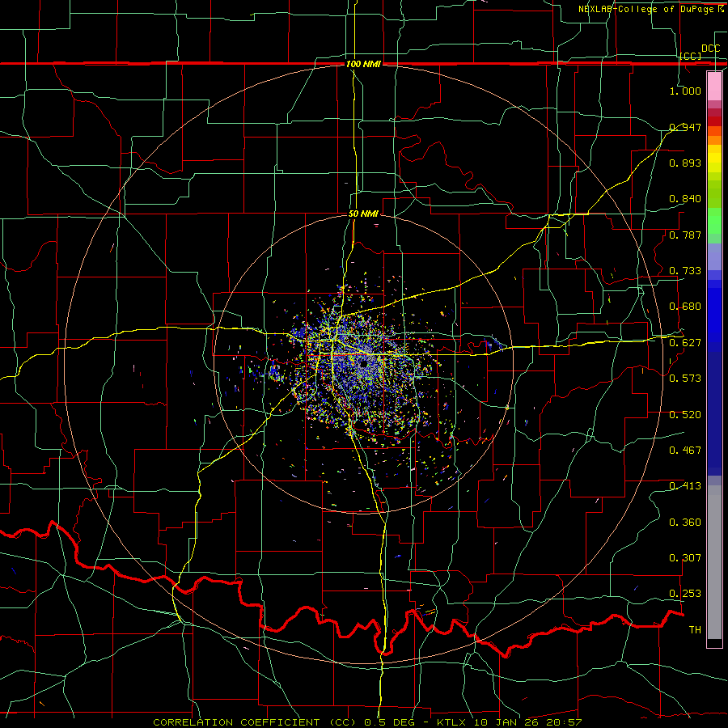Select the 0.680 legend value
728x728 pixels.
tap(685, 307)
